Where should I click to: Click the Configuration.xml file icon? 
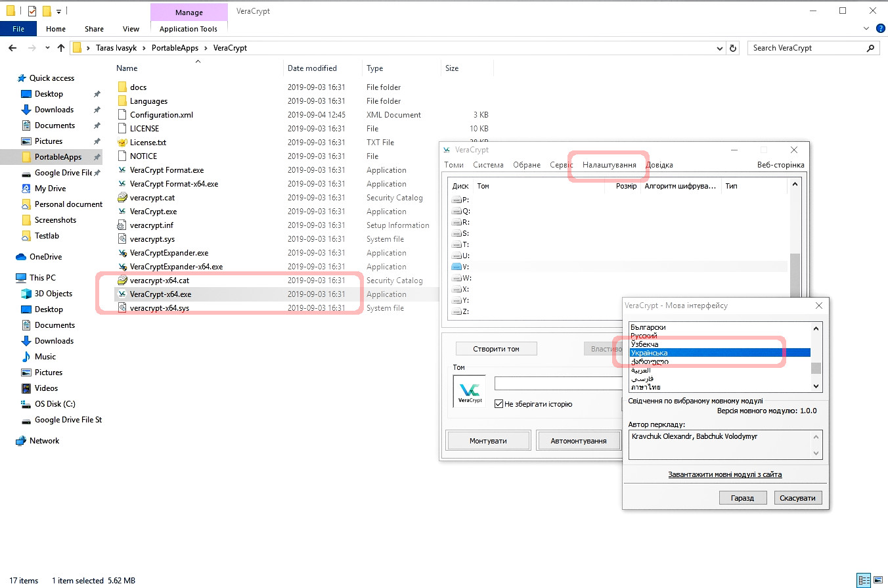(x=122, y=114)
